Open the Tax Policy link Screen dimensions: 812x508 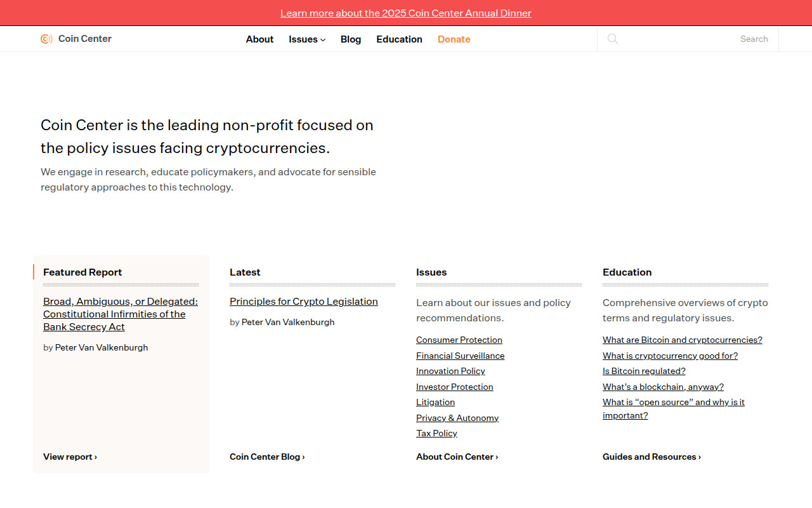point(436,433)
